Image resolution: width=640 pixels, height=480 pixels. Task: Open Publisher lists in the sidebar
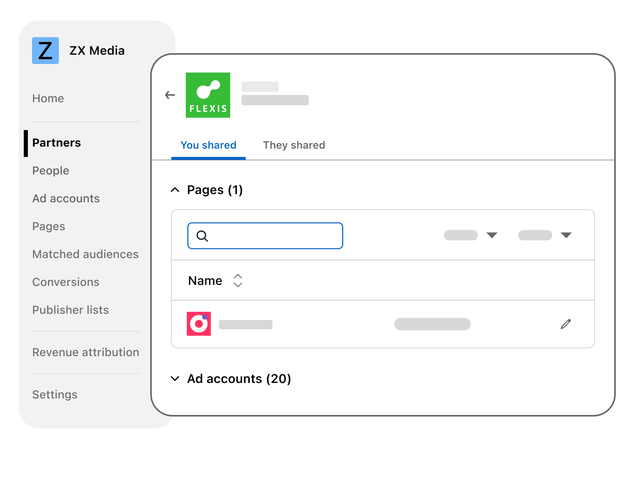point(71,310)
